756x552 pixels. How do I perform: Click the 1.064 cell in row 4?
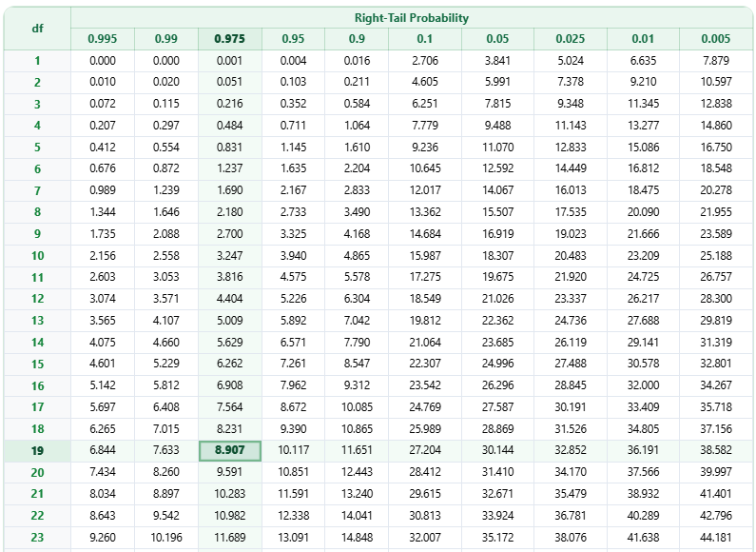(357, 126)
